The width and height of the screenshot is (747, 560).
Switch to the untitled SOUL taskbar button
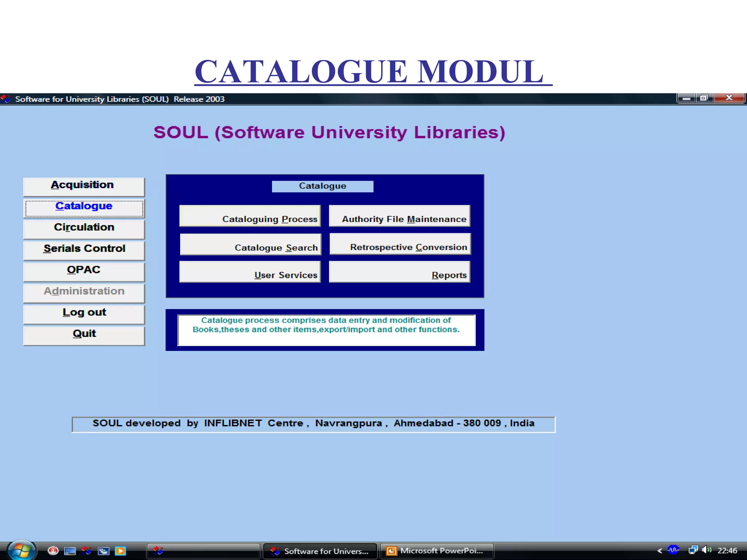pos(203,551)
